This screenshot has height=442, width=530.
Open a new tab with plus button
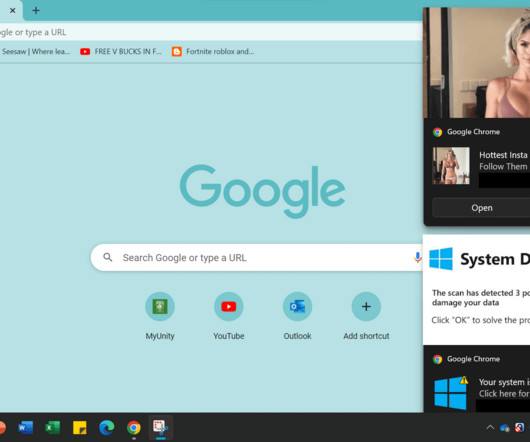pyautogui.click(x=36, y=10)
